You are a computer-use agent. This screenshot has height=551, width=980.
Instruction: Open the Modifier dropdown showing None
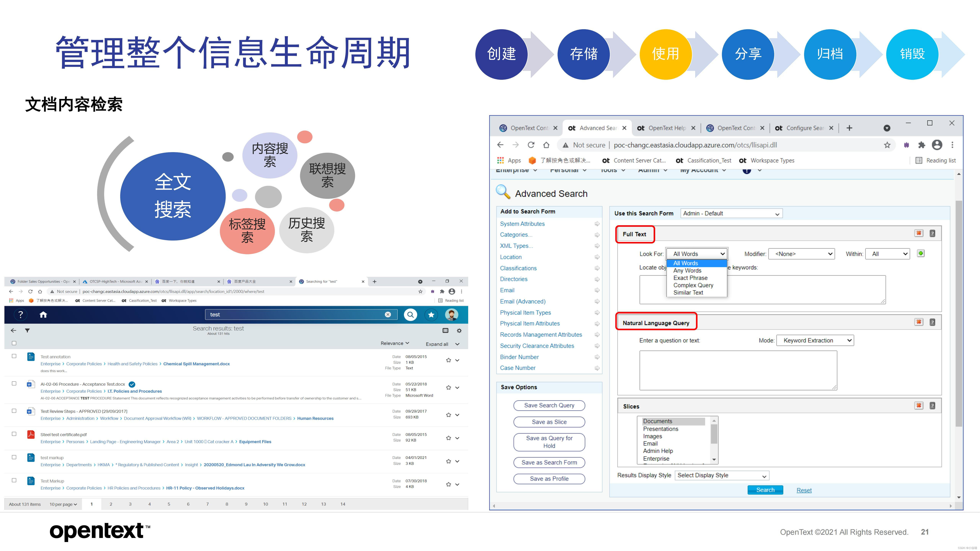click(x=801, y=254)
